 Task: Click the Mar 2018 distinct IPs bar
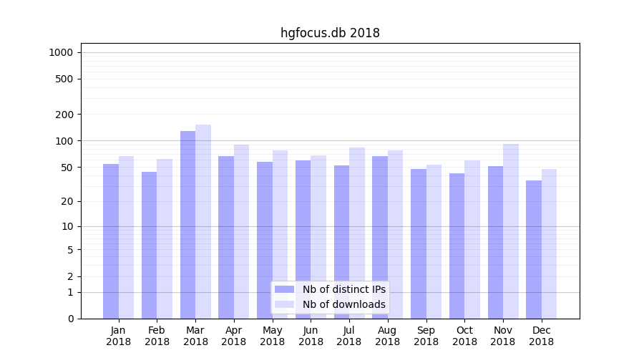pos(187,224)
